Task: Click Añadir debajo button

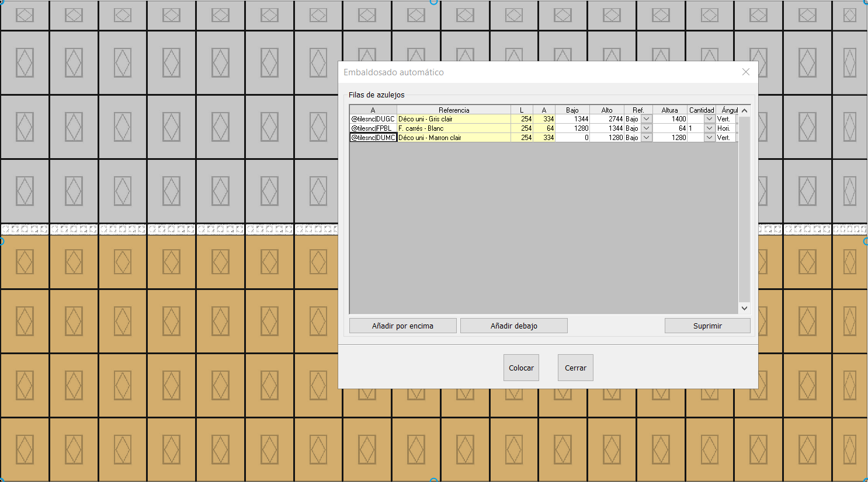Action: pyautogui.click(x=513, y=326)
